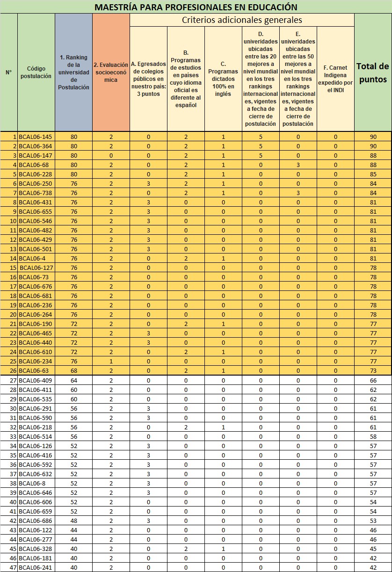Click ranking 68 in BCAL06-63 row
Image resolution: width=392 pixels, height=572 pixels.
pos(73,370)
